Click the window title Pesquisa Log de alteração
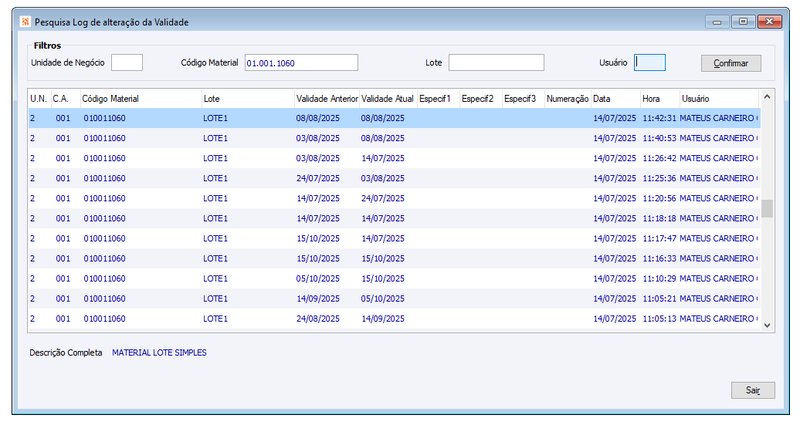 112,22
